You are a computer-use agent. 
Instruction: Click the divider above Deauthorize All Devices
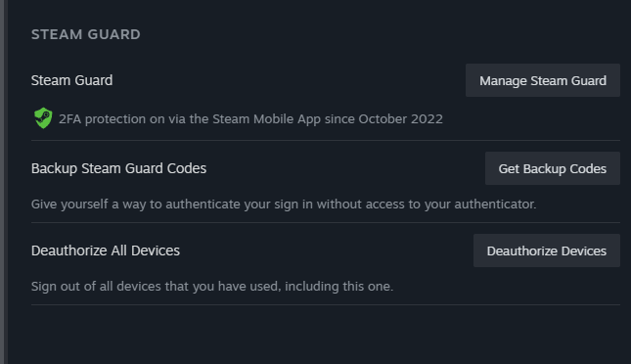(x=326, y=223)
